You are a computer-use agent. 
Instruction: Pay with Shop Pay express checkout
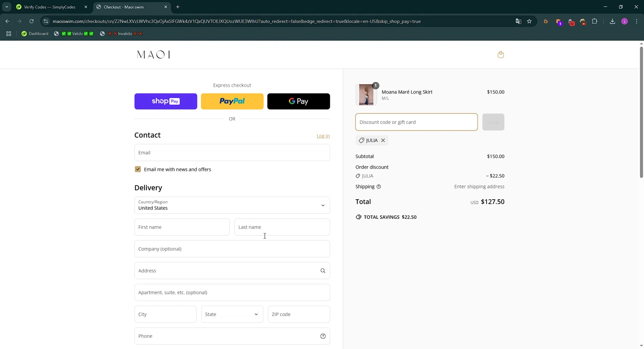point(166,101)
